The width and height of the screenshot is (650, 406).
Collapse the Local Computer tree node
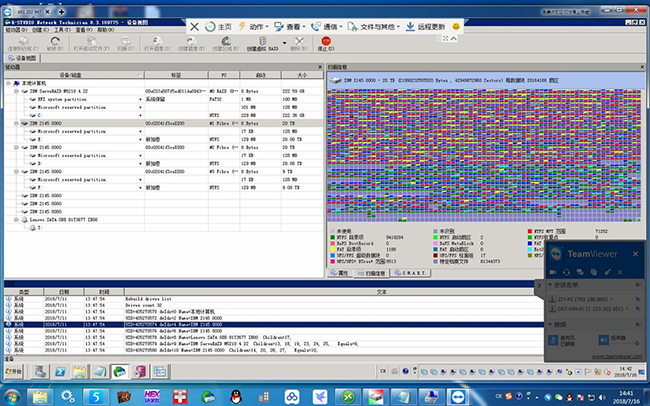8,83
